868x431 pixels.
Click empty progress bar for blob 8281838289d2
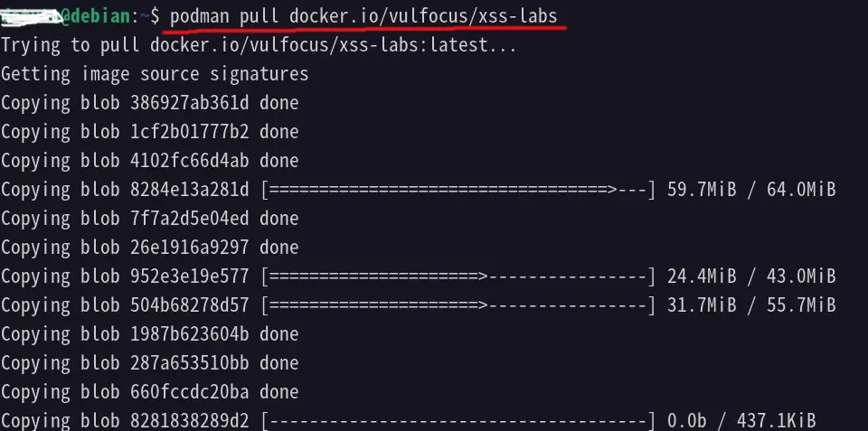click(458, 420)
